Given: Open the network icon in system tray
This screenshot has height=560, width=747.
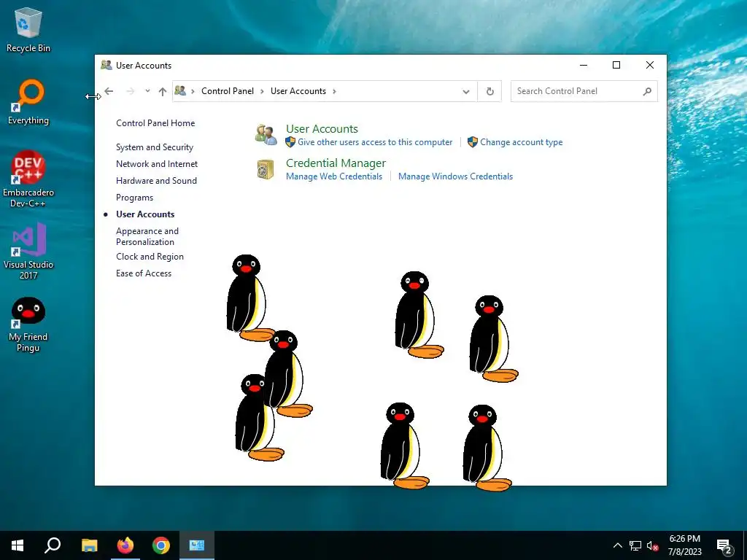Looking at the screenshot, I should [635, 545].
